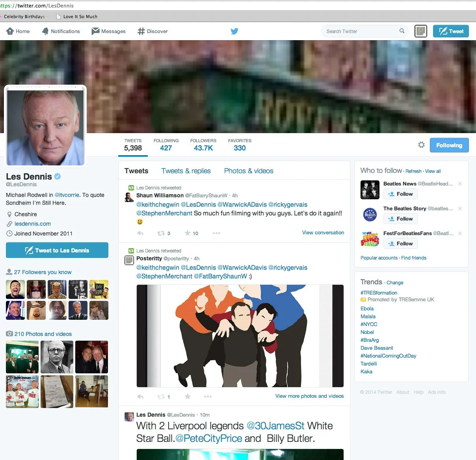Image resolution: width=476 pixels, height=460 pixels.
Task: Click the Twitter bird logo
Action: (234, 31)
